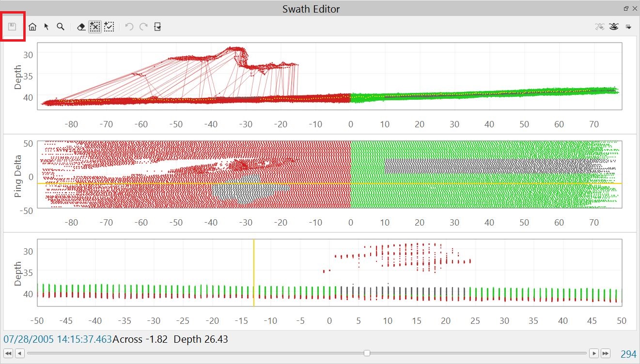Screen dimensions: 640x364
Task: Click the greyed-out sonar swath icon
Action: [600, 27]
